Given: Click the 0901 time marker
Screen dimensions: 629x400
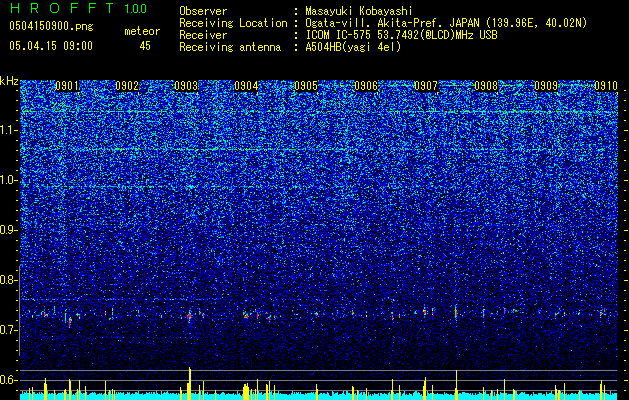Looking at the screenshot, I should pos(67,86).
